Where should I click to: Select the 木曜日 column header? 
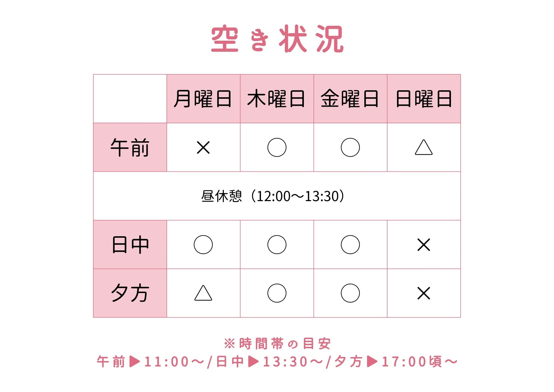pyautogui.click(x=277, y=99)
